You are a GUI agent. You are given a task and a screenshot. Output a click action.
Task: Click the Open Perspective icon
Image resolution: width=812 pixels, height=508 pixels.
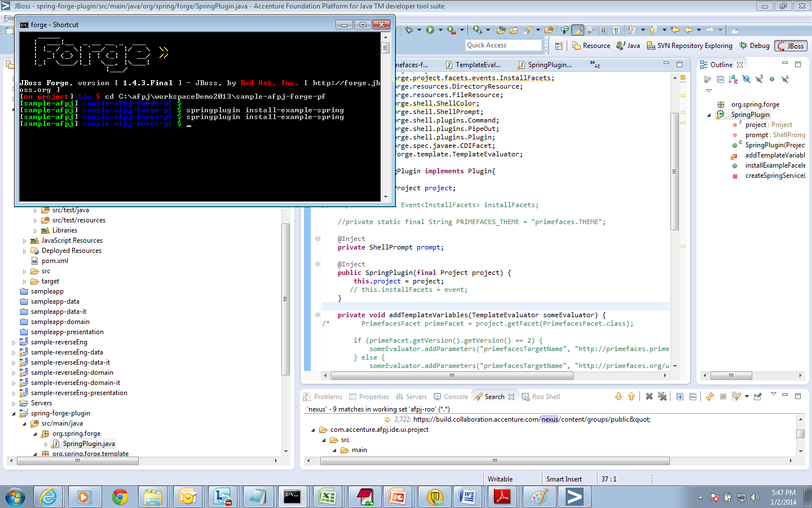tap(559, 46)
